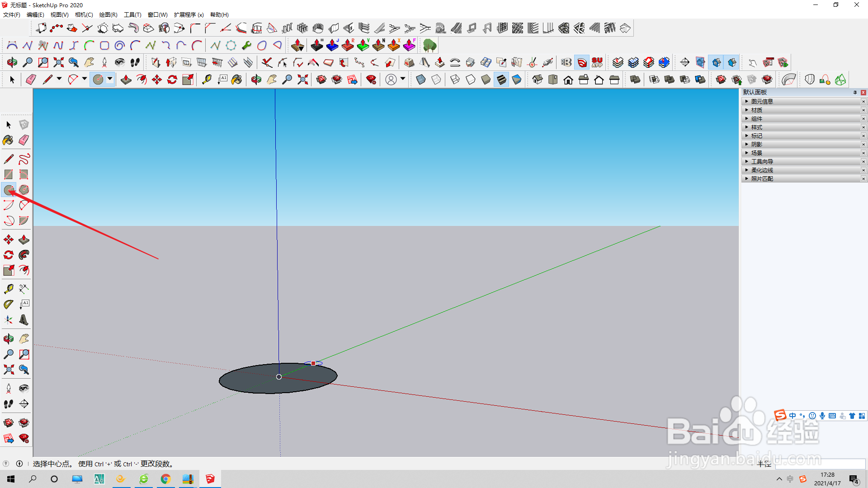Toggle the Shaded with Textures style
The width and height of the screenshot is (868, 488).
(501, 80)
